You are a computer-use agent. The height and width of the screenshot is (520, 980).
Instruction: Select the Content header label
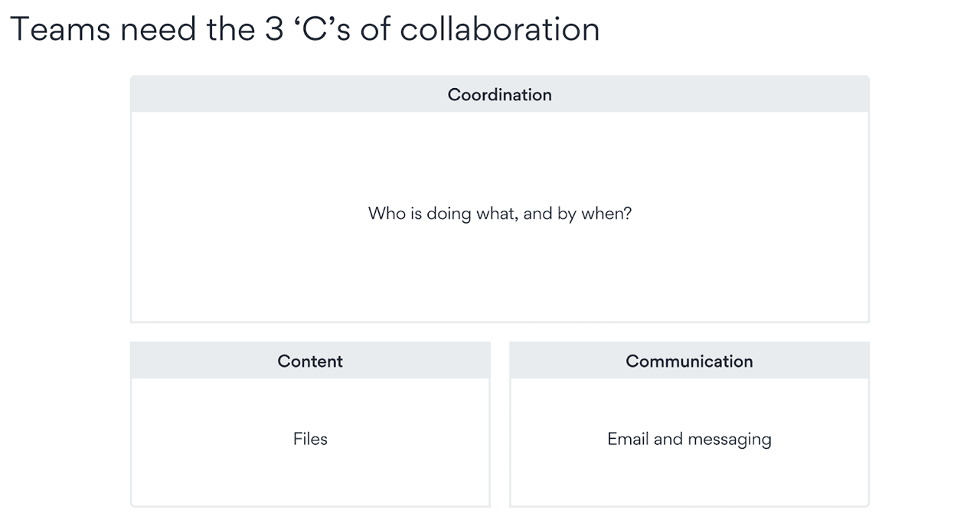point(310,361)
